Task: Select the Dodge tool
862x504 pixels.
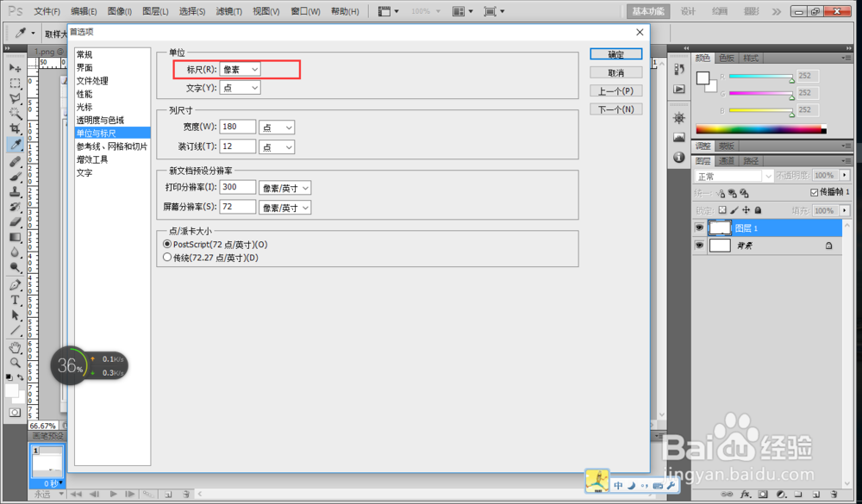Action: [x=15, y=268]
